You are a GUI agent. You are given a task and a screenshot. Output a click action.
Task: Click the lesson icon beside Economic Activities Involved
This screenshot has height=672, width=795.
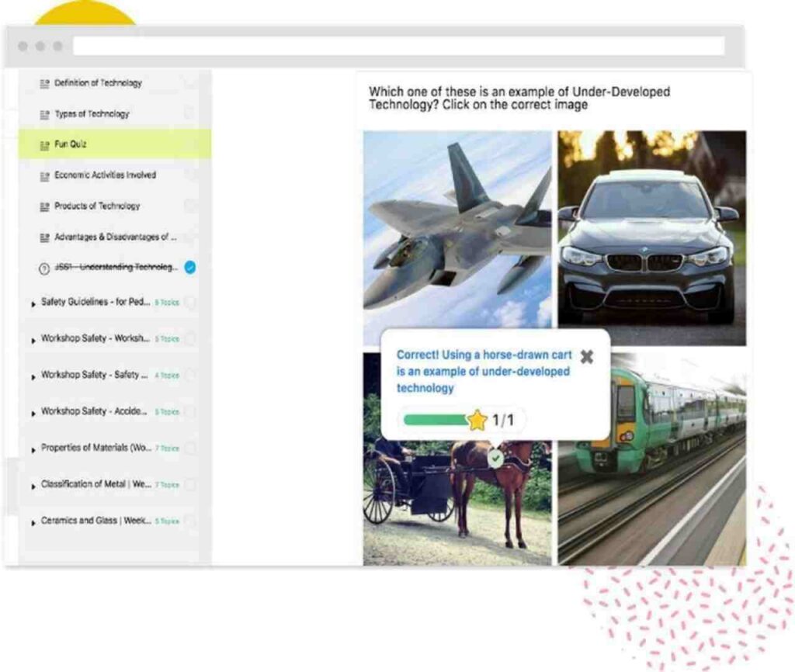click(x=44, y=176)
